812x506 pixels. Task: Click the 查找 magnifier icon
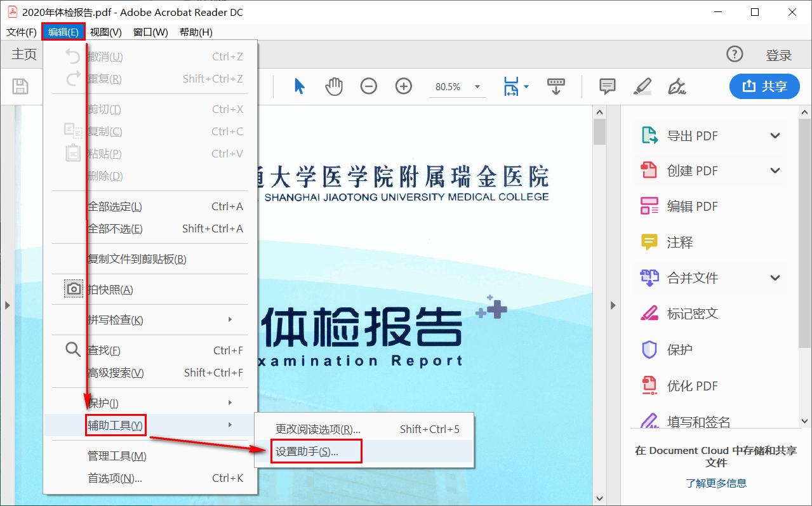[73, 350]
